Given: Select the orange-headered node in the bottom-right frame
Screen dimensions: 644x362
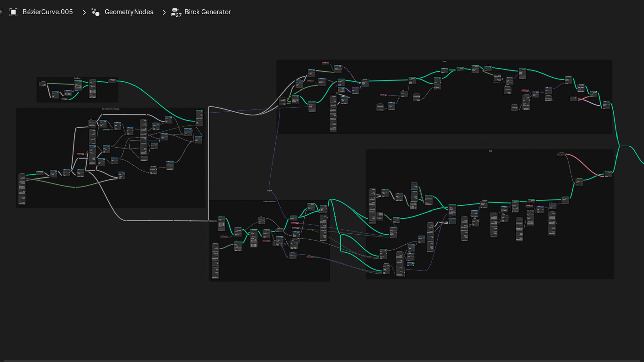Looking at the screenshot, I should pos(530,210).
